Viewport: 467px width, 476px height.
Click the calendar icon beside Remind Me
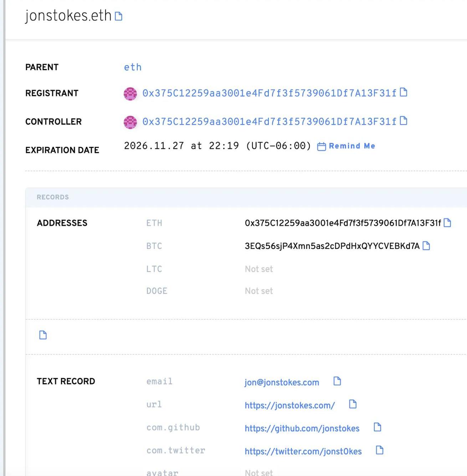322,147
